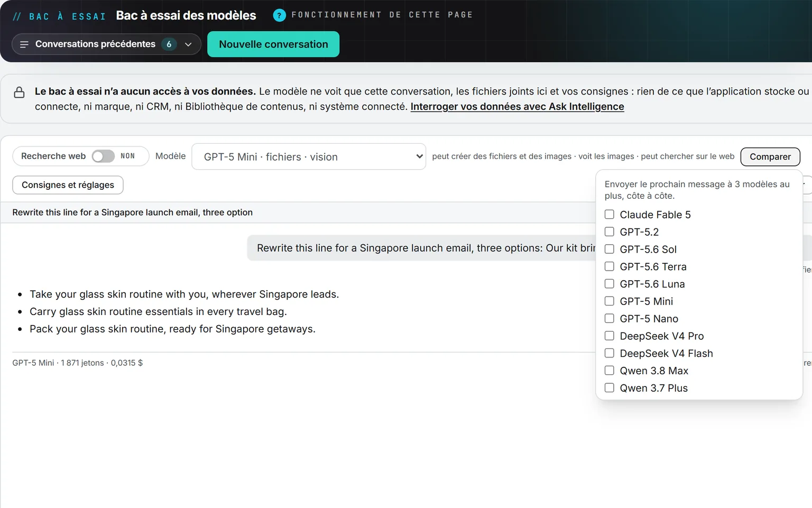Check the Qwen 3.7 Plus checkbox
This screenshot has width=812, height=508.
point(610,388)
